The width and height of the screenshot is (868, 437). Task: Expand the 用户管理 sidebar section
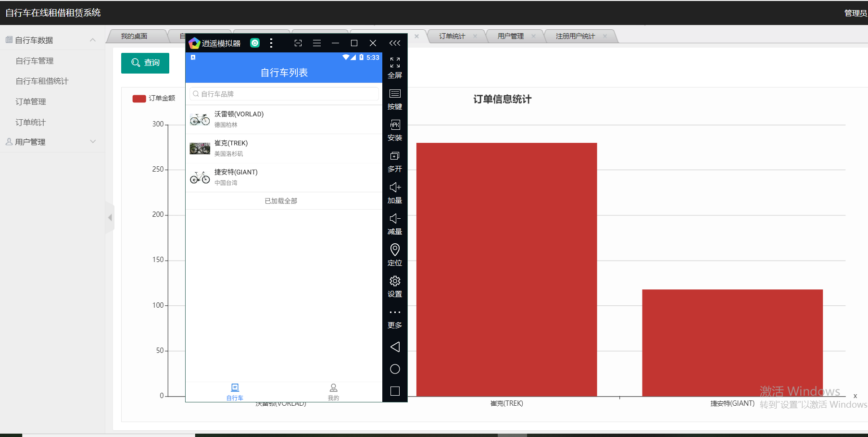click(93, 142)
